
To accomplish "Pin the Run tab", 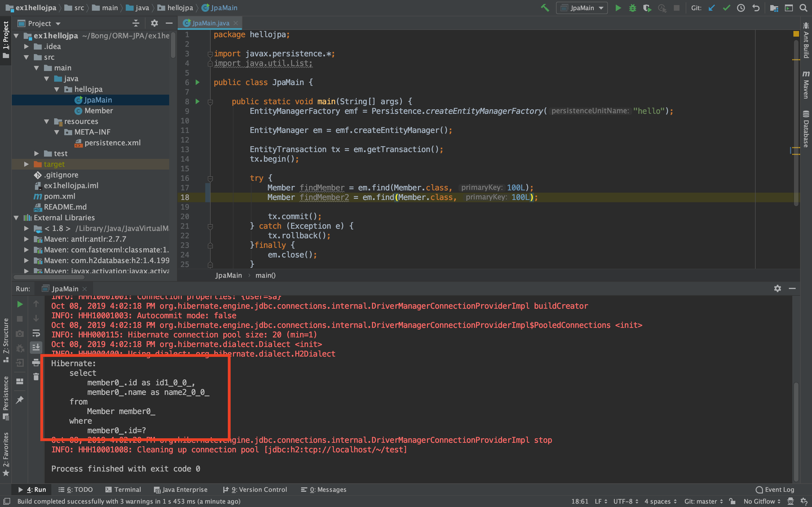I will [20, 400].
